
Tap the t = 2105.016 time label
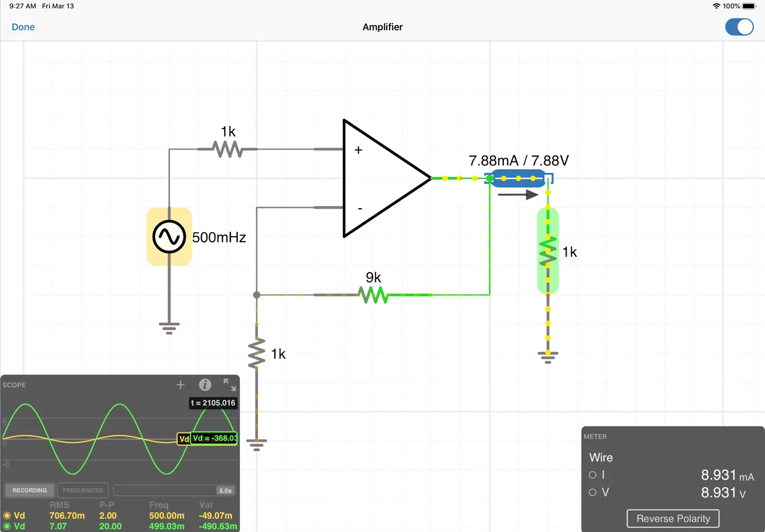click(213, 403)
